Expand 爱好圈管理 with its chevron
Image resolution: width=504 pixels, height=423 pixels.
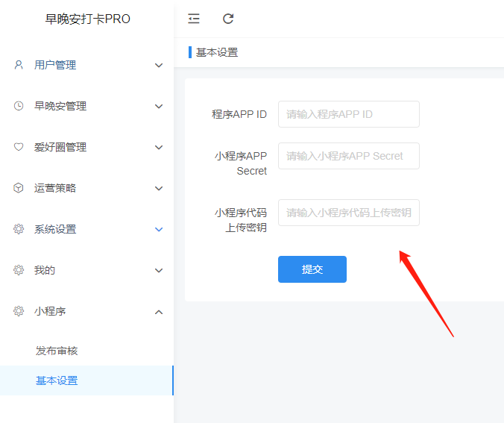point(159,147)
